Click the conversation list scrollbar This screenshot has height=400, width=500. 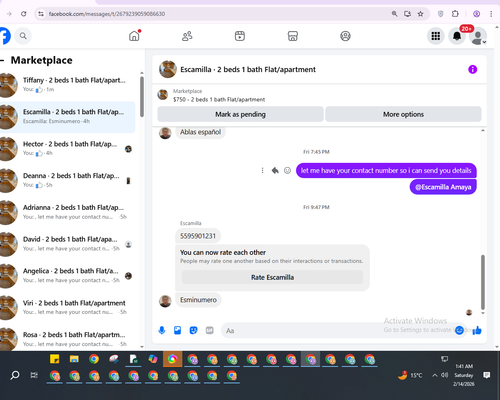(142, 97)
